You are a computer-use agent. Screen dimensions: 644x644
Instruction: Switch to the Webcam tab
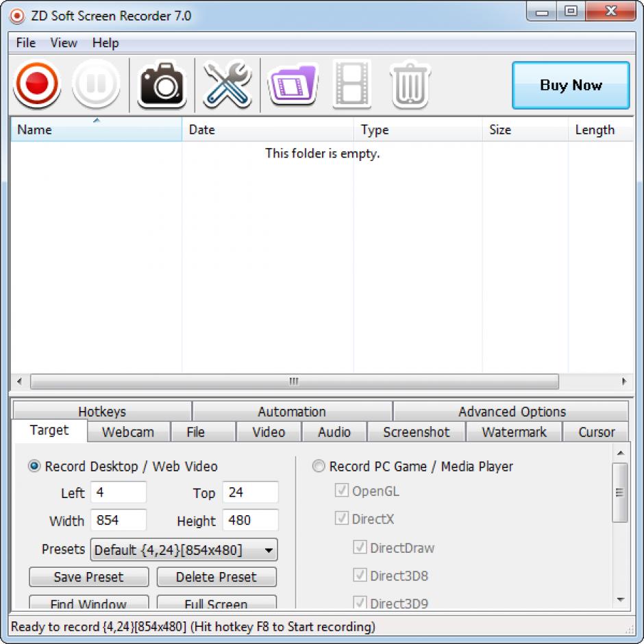coord(128,432)
